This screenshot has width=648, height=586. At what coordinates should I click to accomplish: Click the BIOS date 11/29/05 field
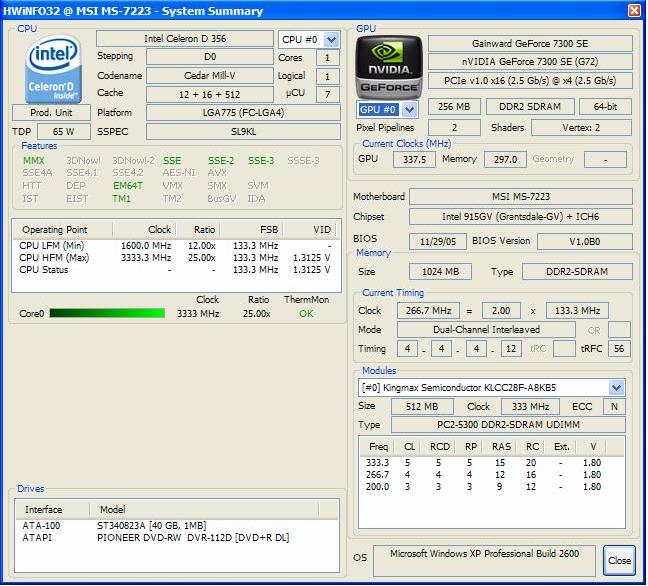click(x=438, y=241)
